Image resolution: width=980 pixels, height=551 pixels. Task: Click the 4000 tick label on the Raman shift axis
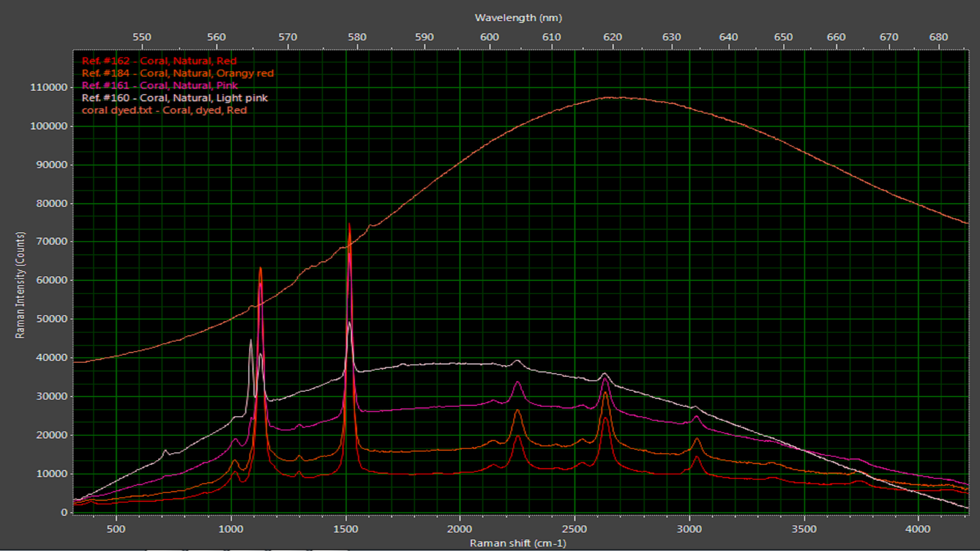click(918, 529)
